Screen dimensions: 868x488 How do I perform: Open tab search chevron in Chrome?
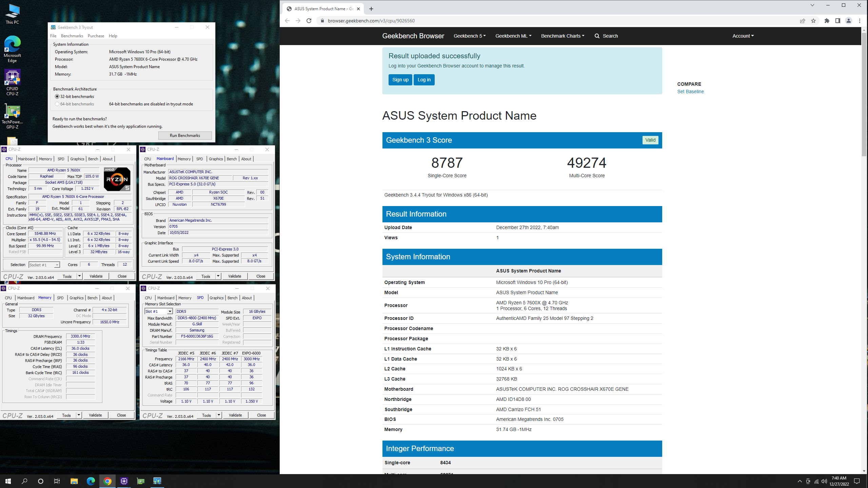pos(812,5)
